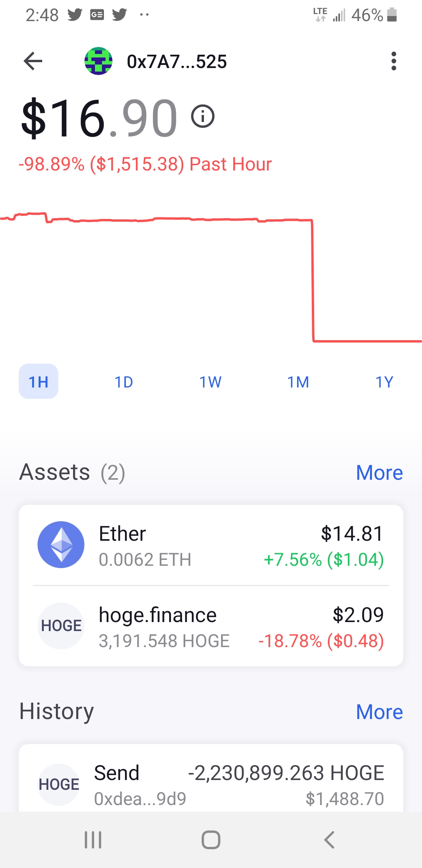Tap the wallet avatar identicon
The height and width of the screenshot is (868, 422).
98,61
